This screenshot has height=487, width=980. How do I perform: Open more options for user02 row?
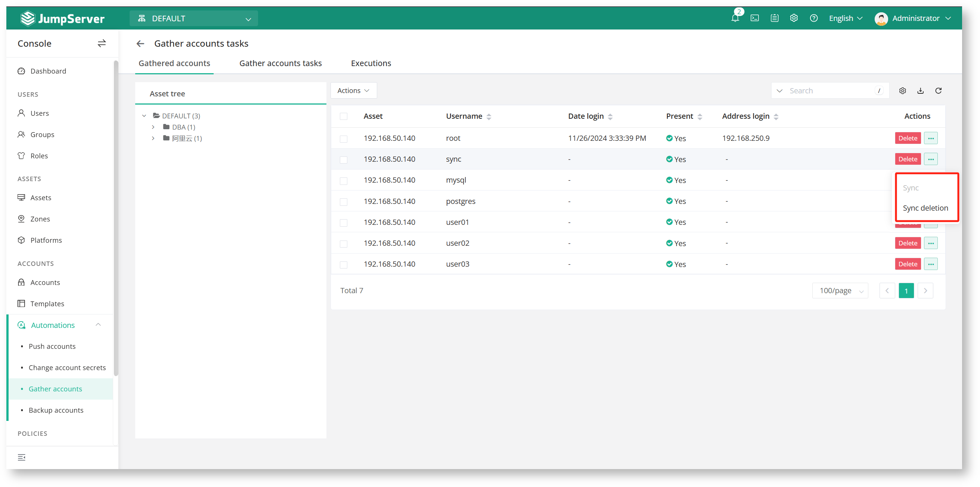[931, 243]
